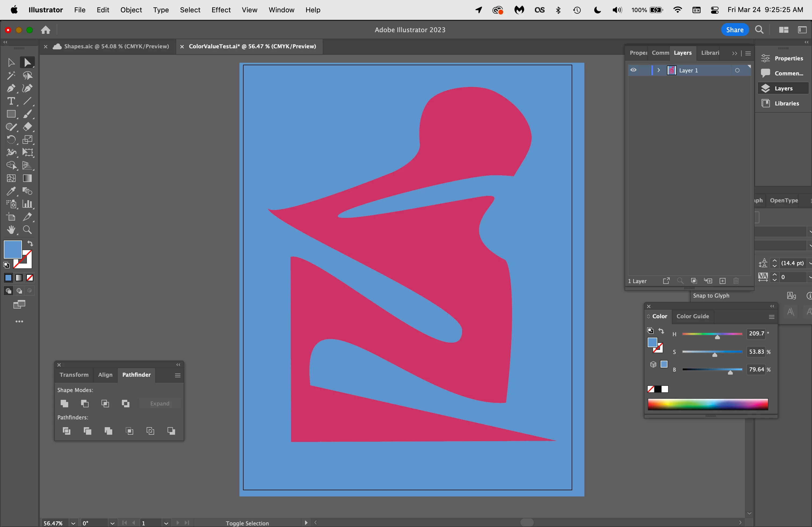
Task: Click the Share button
Action: click(x=735, y=30)
